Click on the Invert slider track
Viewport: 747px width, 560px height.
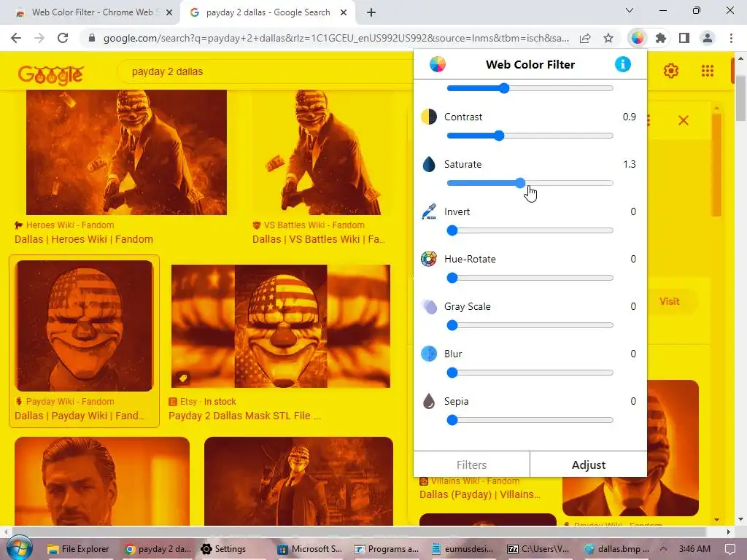(x=530, y=230)
